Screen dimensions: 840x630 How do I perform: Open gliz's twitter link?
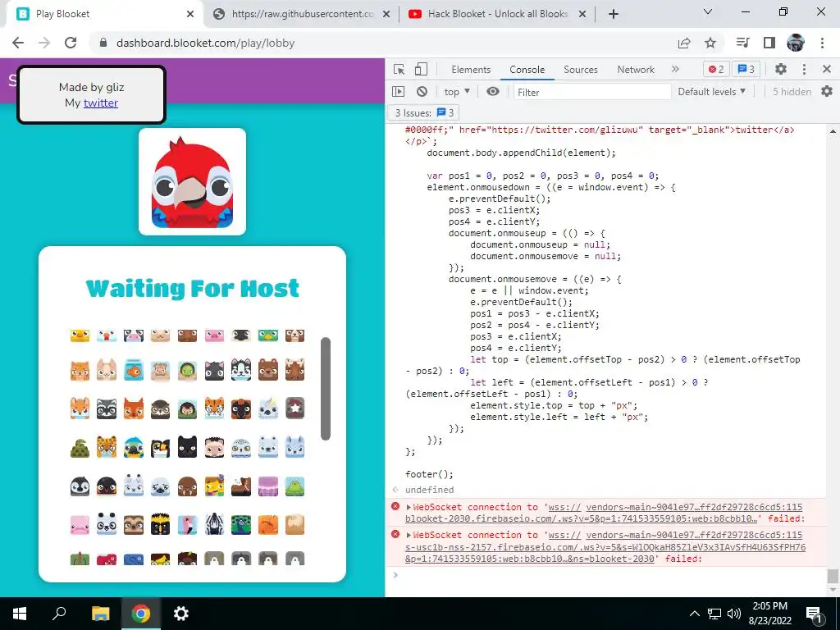coord(101,103)
